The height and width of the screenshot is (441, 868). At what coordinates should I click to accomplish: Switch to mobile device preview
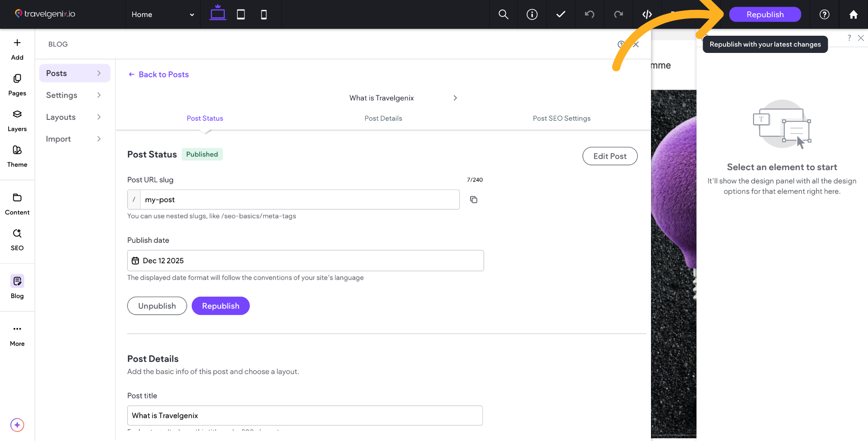(x=264, y=14)
